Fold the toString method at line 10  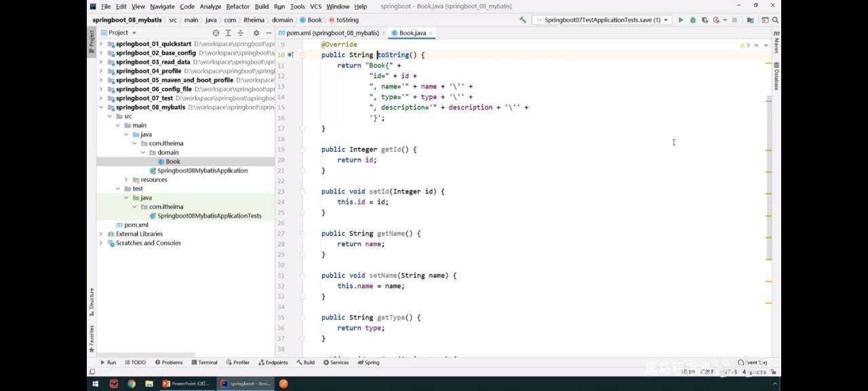point(302,55)
